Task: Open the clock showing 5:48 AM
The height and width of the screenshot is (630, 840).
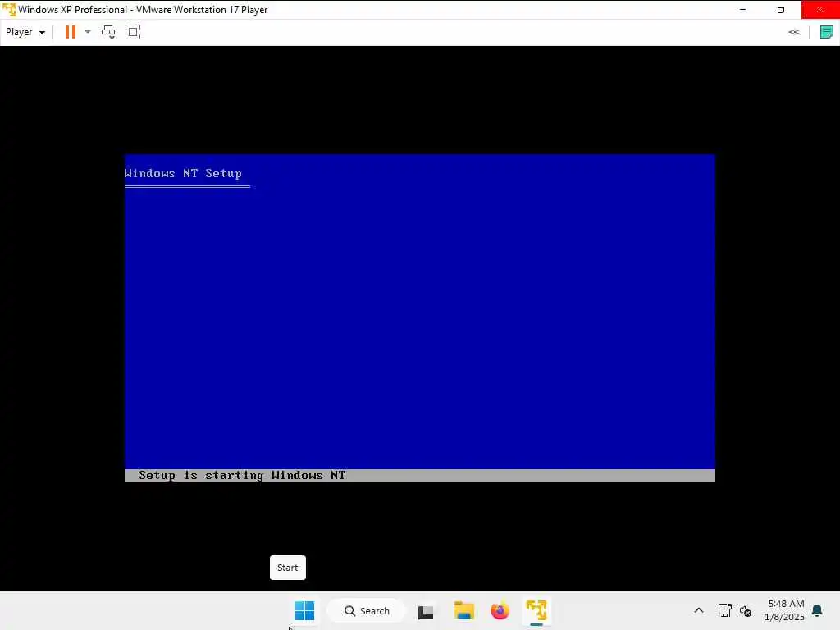Action: [785, 610]
